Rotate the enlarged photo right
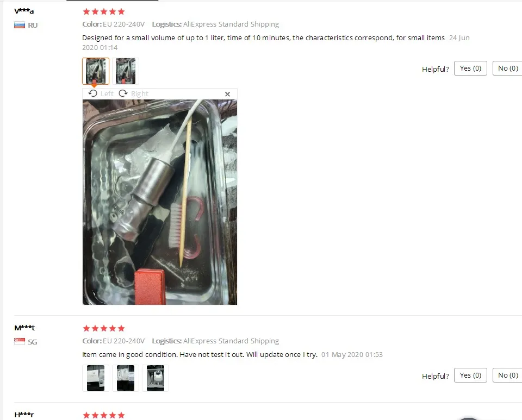This screenshot has height=420, width=522. point(134,94)
